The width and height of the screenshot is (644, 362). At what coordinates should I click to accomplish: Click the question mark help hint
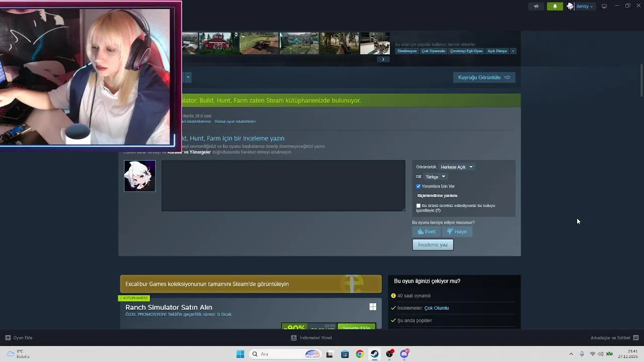[438, 211]
